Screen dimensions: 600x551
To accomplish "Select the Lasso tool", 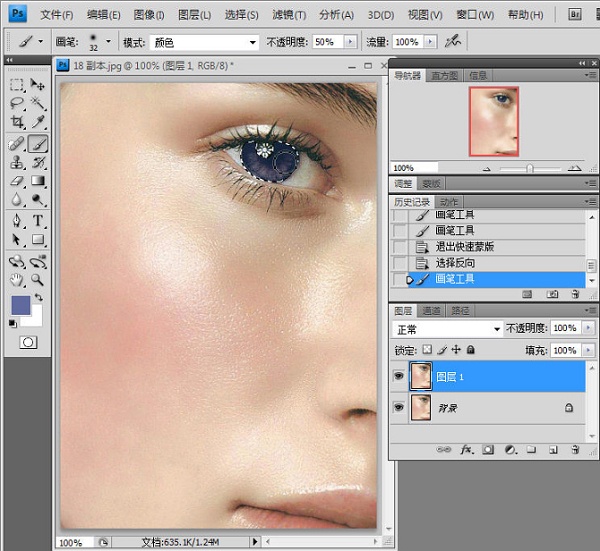I will tap(16, 103).
